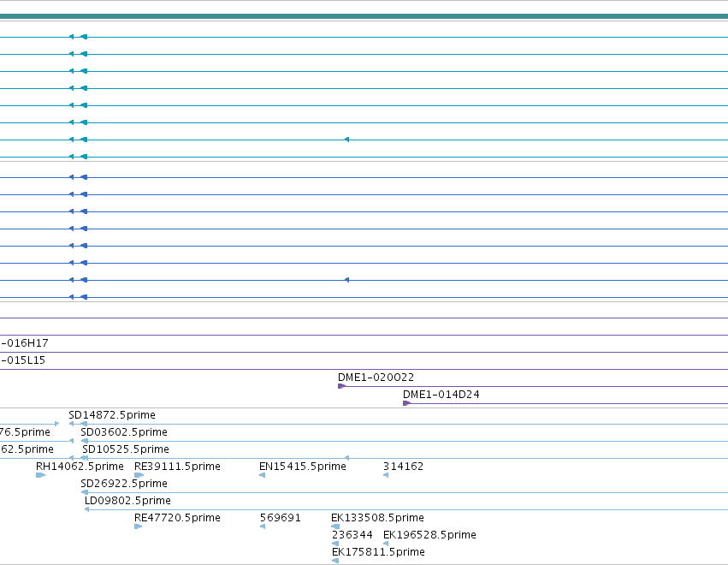Click the EK133508.5prime label
728x565 pixels.
pos(377,518)
